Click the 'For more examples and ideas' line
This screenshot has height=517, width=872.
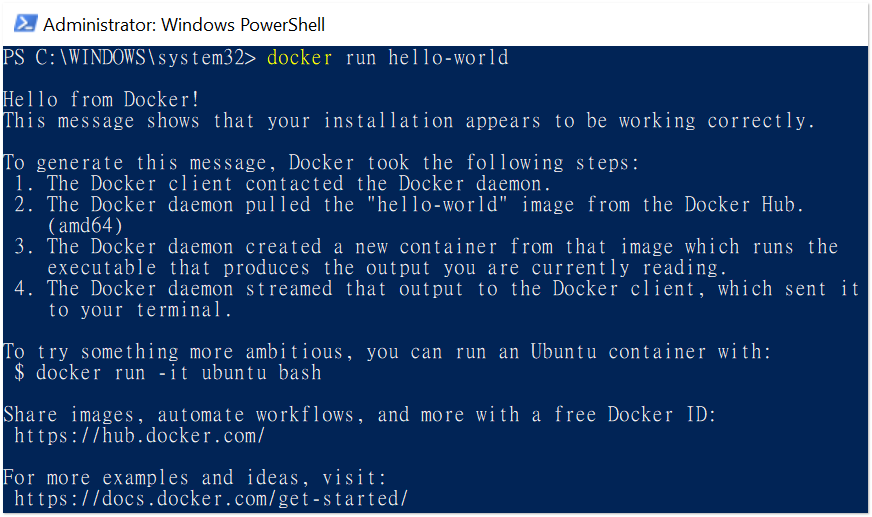coord(195,478)
